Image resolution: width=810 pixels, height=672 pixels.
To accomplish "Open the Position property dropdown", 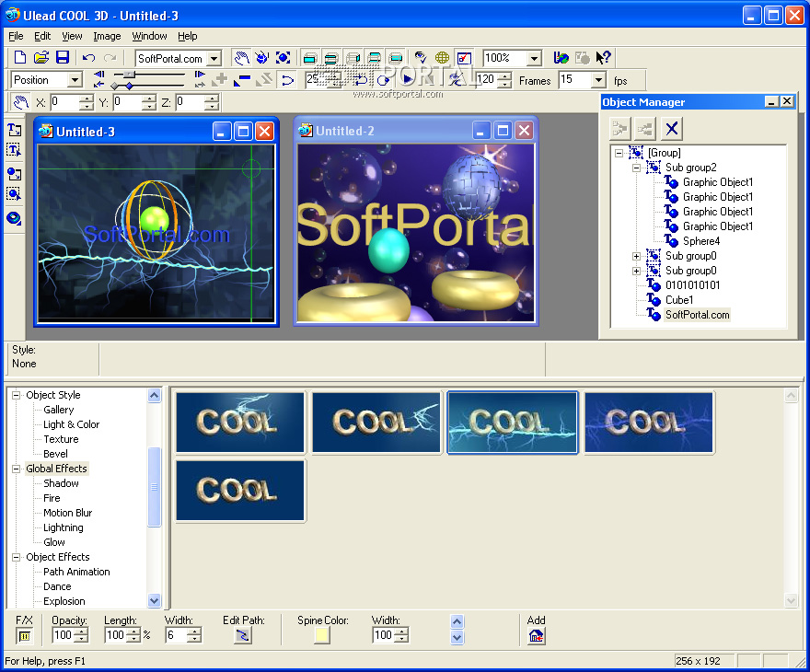I will pos(75,80).
